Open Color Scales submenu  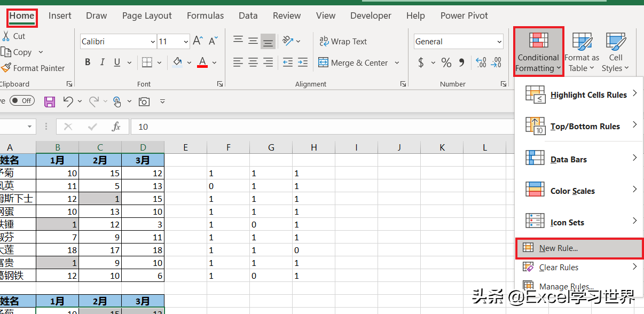pyautogui.click(x=580, y=191)
